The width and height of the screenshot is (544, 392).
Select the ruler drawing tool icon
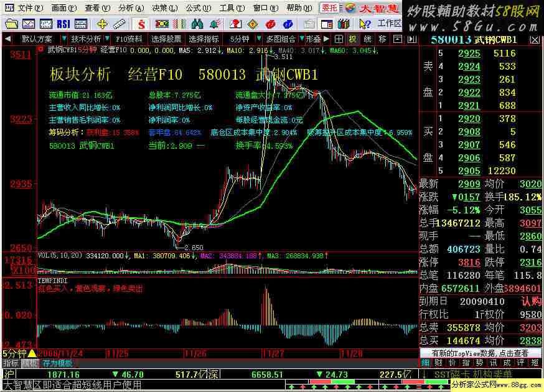point(120,24)
